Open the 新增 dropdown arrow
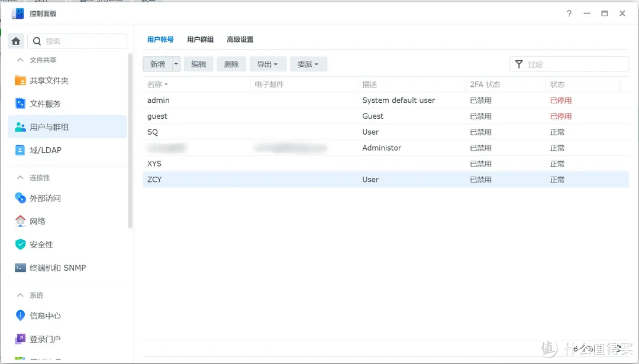Screen dimensions: 639x364 pos(176,64)
